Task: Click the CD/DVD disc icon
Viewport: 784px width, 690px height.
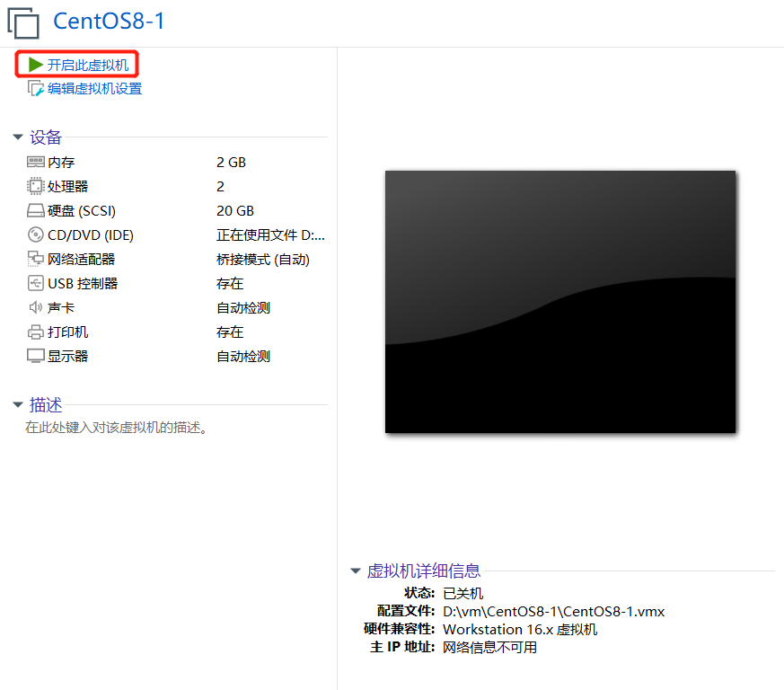Action: click(36, 234)
